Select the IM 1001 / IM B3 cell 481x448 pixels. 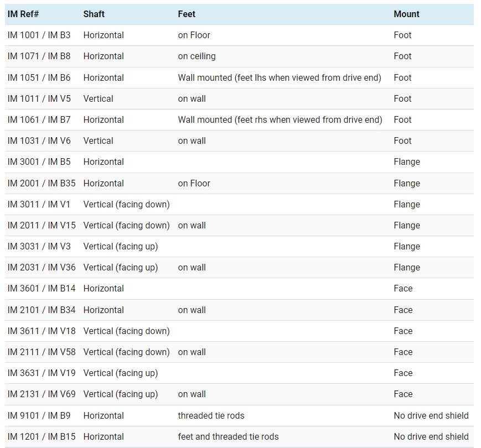pos(39,35)
